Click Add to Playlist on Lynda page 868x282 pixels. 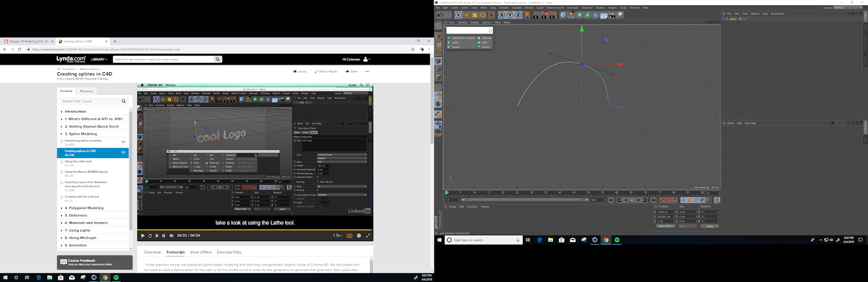pyautogui.click(x=325, y=71)
